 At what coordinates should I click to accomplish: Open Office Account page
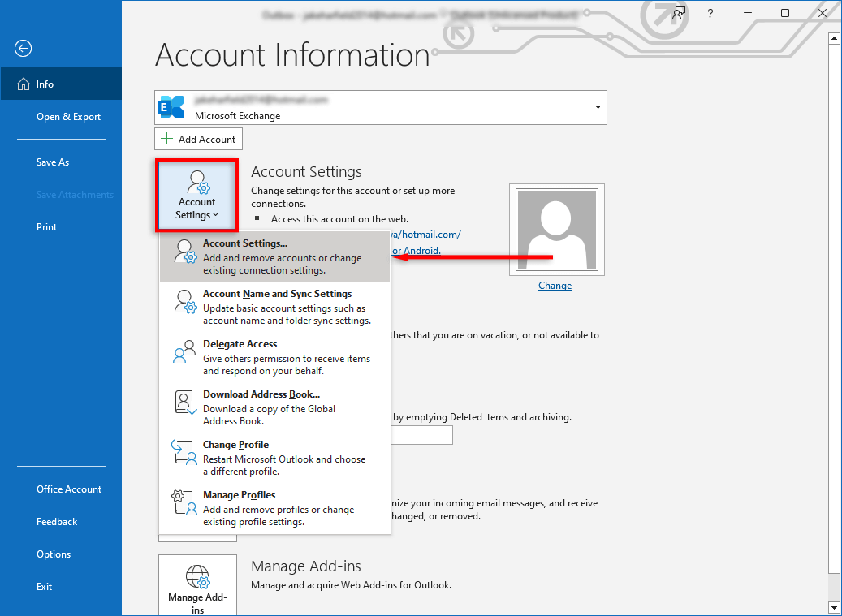(x=69, y=489)
